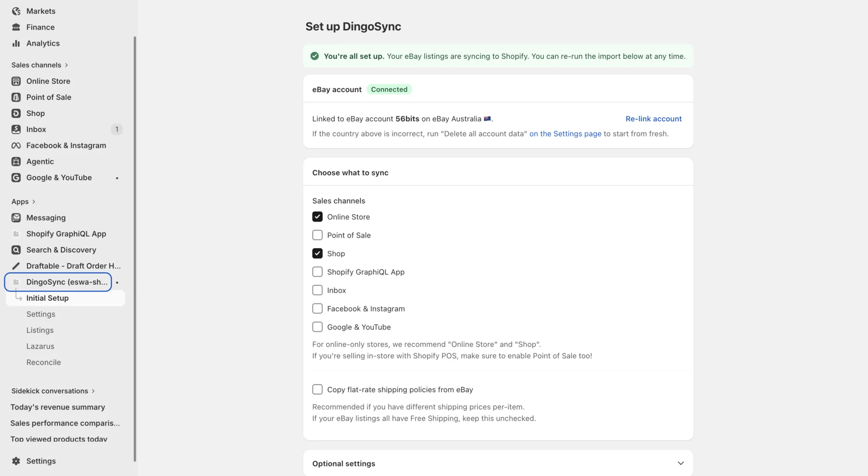Open the DingoSync Settings submenu item
This screenshot has height=476, width=868.
[41, 314]
